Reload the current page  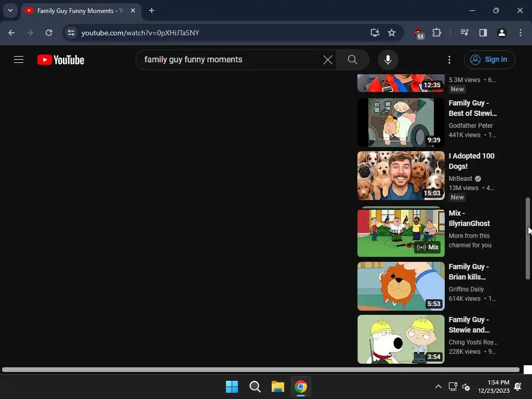49,33
